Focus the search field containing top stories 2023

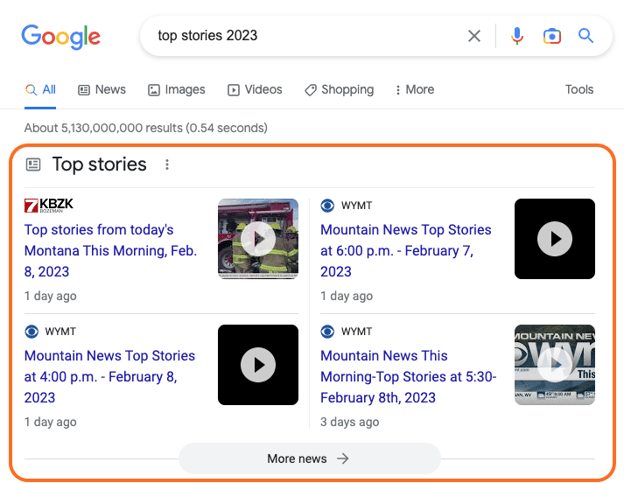[x=300, y=36]
